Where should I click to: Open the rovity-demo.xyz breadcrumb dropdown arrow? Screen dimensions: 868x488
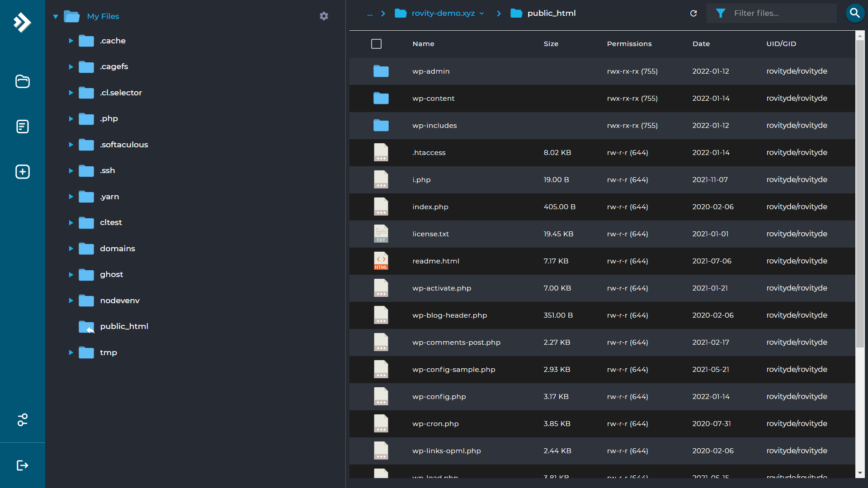(482, 14)
